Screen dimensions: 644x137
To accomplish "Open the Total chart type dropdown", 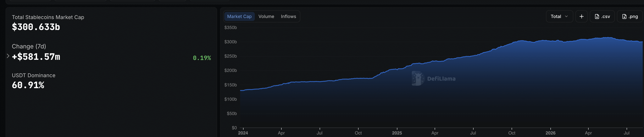I will coord(559,17).
